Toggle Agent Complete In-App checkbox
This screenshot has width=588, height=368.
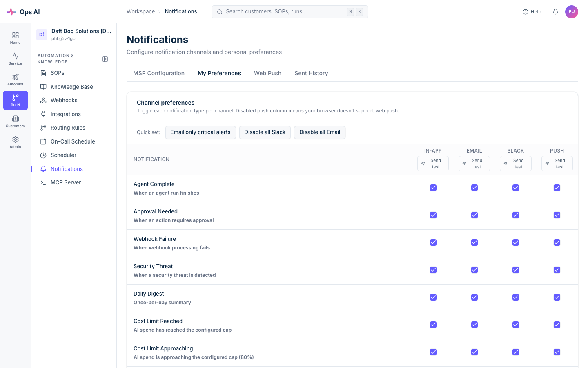tap(433, 188)
